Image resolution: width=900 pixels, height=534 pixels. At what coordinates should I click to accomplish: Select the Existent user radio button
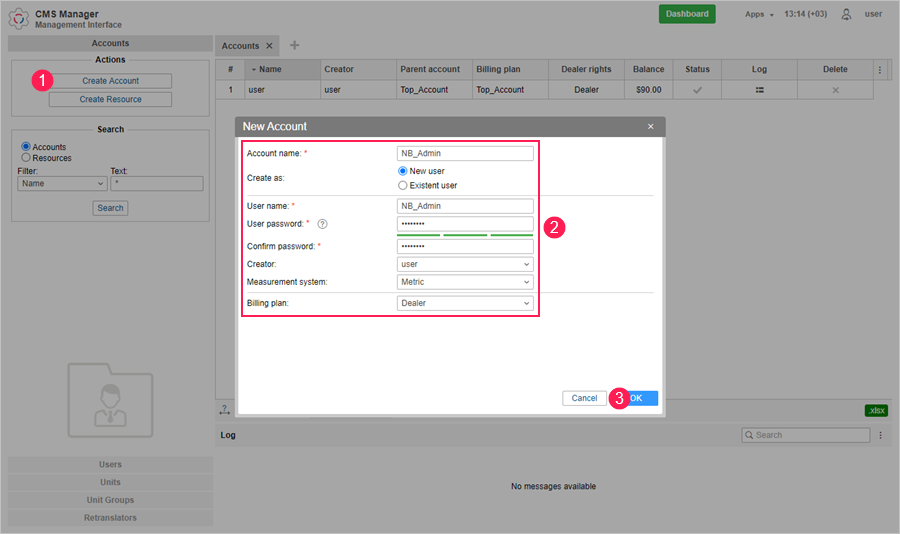pos(403,185)
